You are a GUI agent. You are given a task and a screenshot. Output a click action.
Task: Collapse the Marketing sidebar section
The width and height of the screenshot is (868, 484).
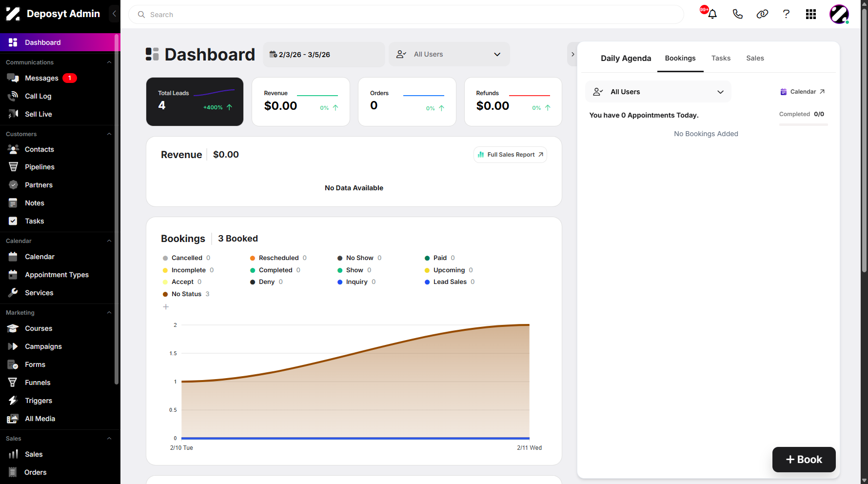pyautogui.click(x=109, y=313)
